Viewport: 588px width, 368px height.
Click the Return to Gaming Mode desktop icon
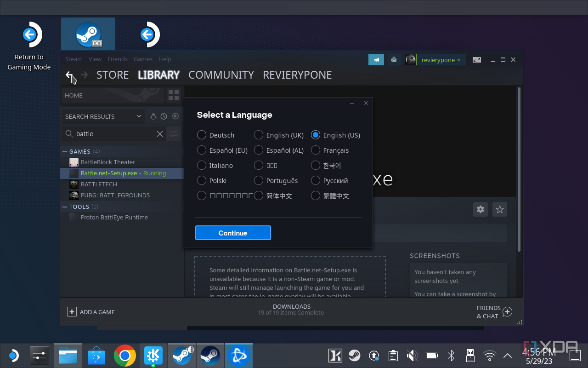click(29, 46)
